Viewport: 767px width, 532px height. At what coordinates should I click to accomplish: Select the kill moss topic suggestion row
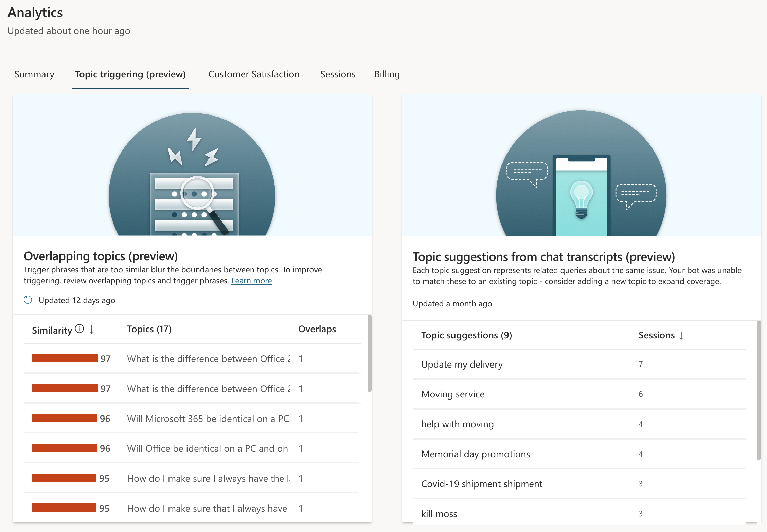point(439,514)
